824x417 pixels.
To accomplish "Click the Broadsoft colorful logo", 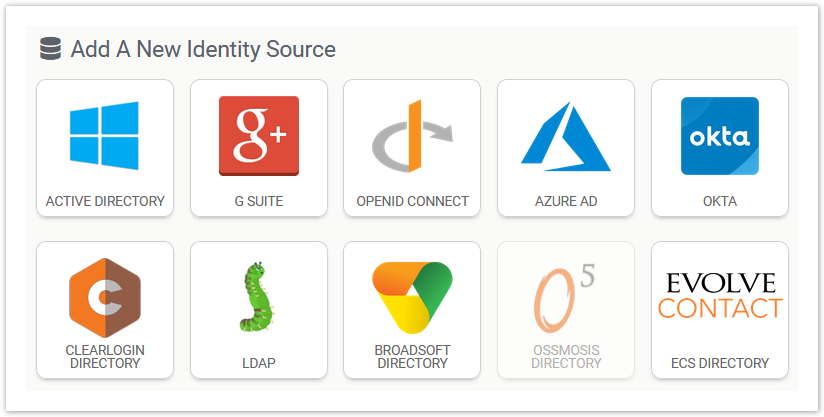I will tap(412, 298).
